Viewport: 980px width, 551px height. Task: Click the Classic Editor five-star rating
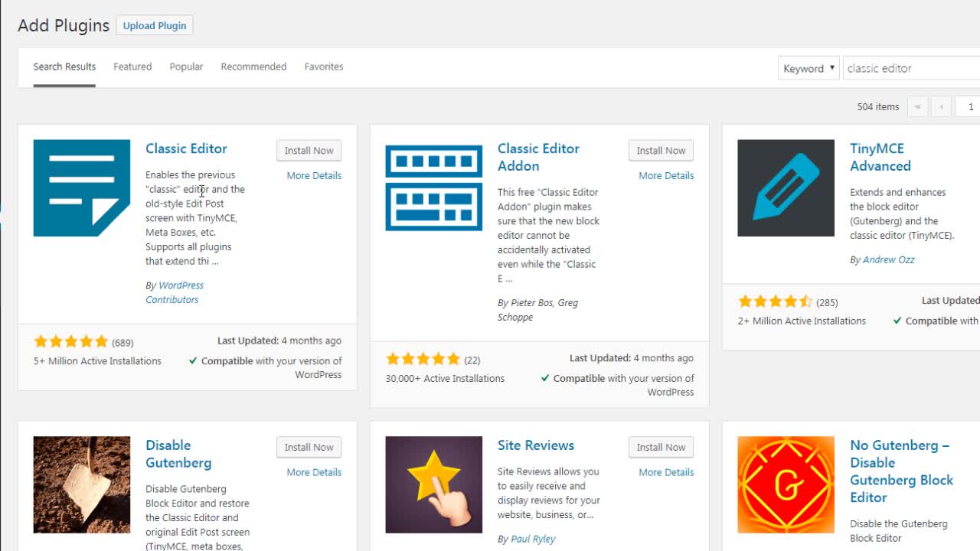71,341
